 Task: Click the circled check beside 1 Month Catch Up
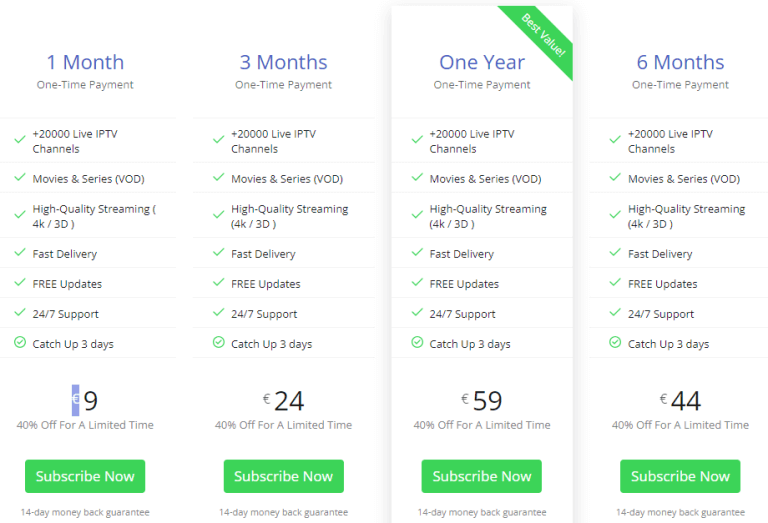(x=20, y=343)
